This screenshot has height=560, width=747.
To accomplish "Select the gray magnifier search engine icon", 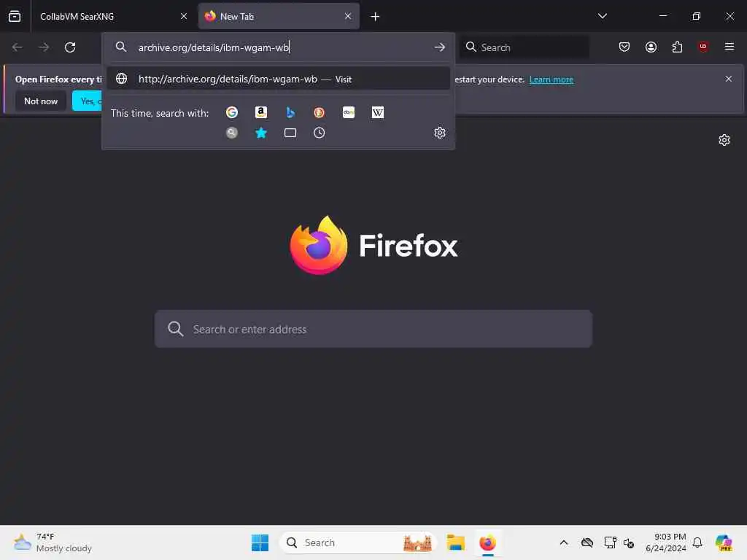I will [232, 133].
